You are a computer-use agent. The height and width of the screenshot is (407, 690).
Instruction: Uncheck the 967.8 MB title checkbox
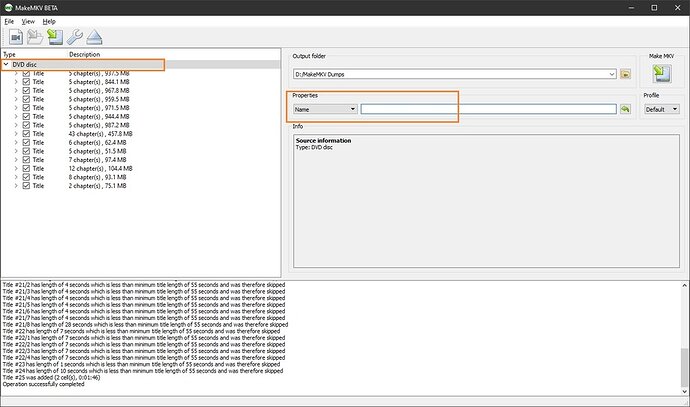pyautogui.click(x=26, y=91)
